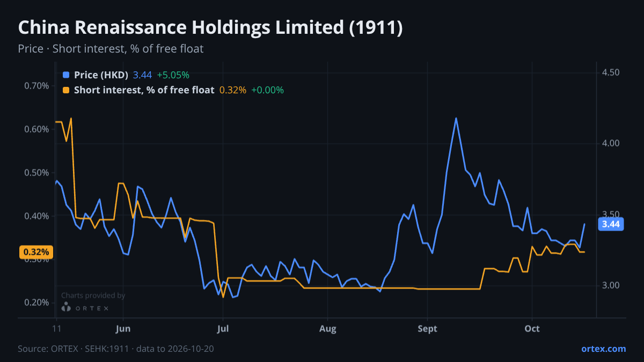644x362 pixels.
Task: Click the orange 0.32% legend value
Action: point(233,90)
